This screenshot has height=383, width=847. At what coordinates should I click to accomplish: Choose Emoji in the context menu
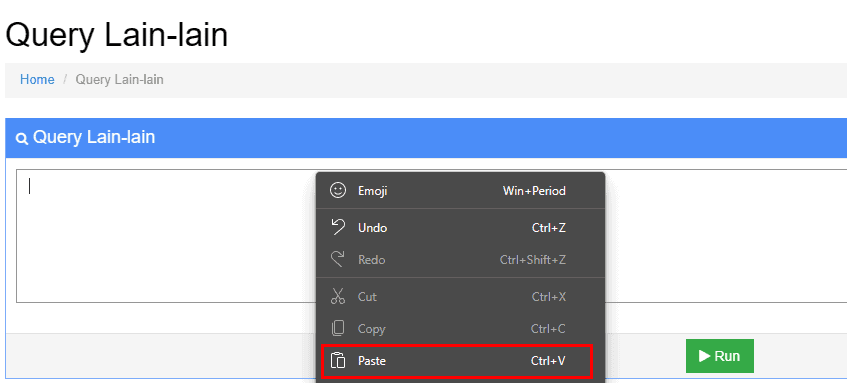pos(460,191)
